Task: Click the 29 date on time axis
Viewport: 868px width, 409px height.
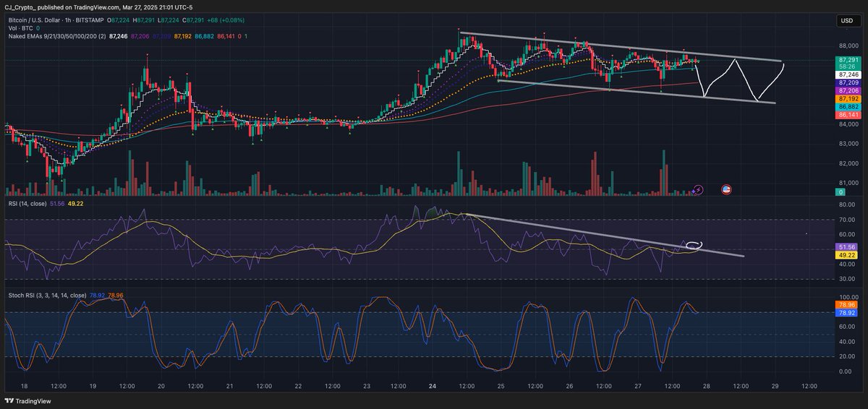Action: (776, 387)
